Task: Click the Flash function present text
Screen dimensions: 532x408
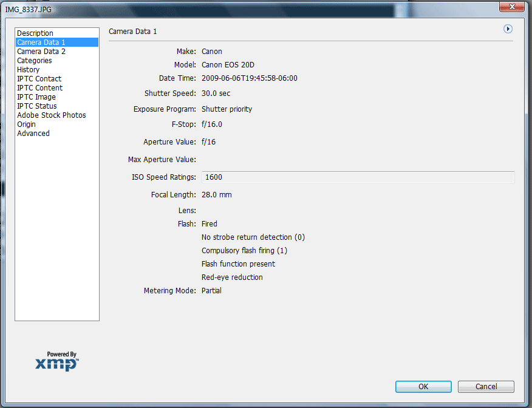Action: [x=238, y=264]
